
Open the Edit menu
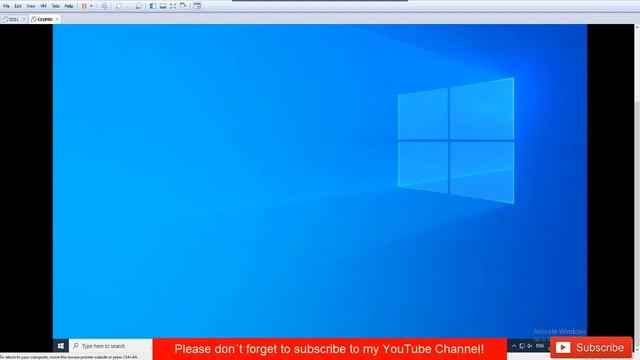[x=18, y=6]
